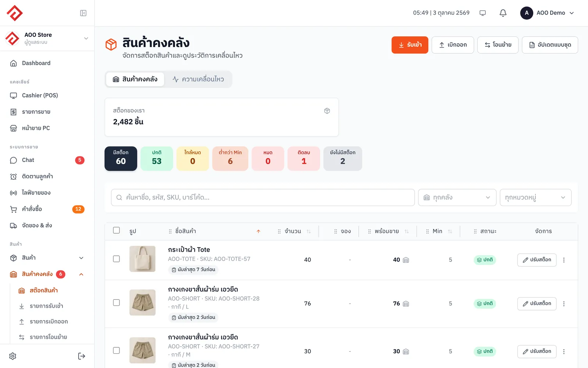Click the อัปเดตแบบชุด button
Viewport: 588px width, 368px height.
pyautogui.click(x=550, y=45)
